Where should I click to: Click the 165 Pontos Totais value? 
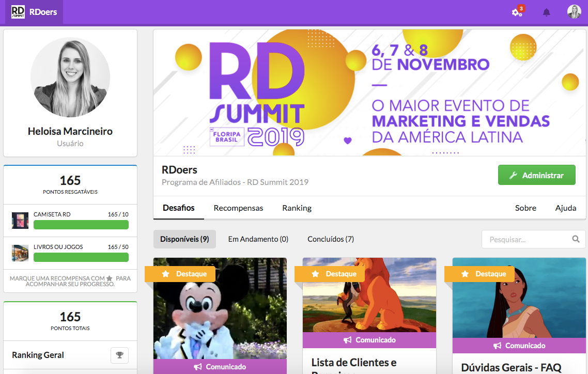[x=70, y=317]
